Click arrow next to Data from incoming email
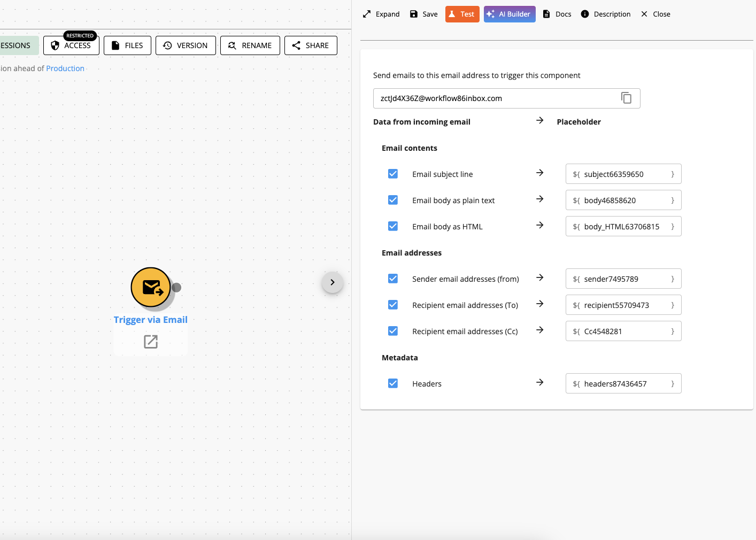This screenshot has width=756, height=540. pyautogui.click(x=540, y=120)
